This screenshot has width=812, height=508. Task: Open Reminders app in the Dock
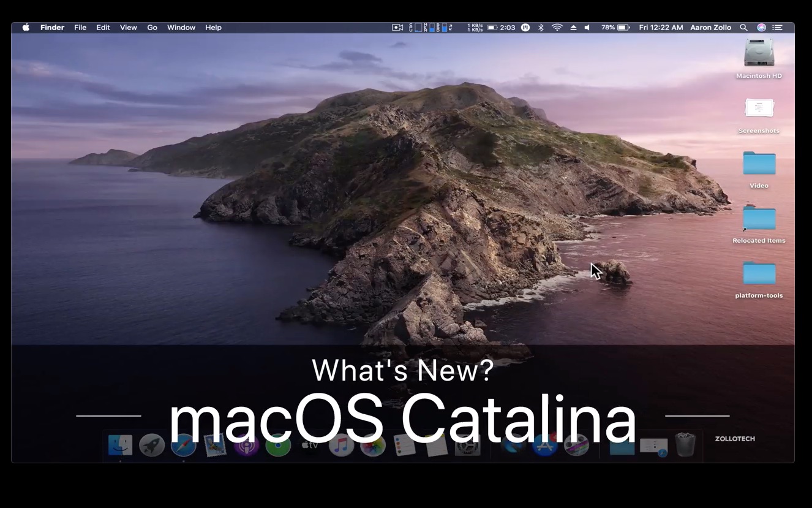point(404,445)
